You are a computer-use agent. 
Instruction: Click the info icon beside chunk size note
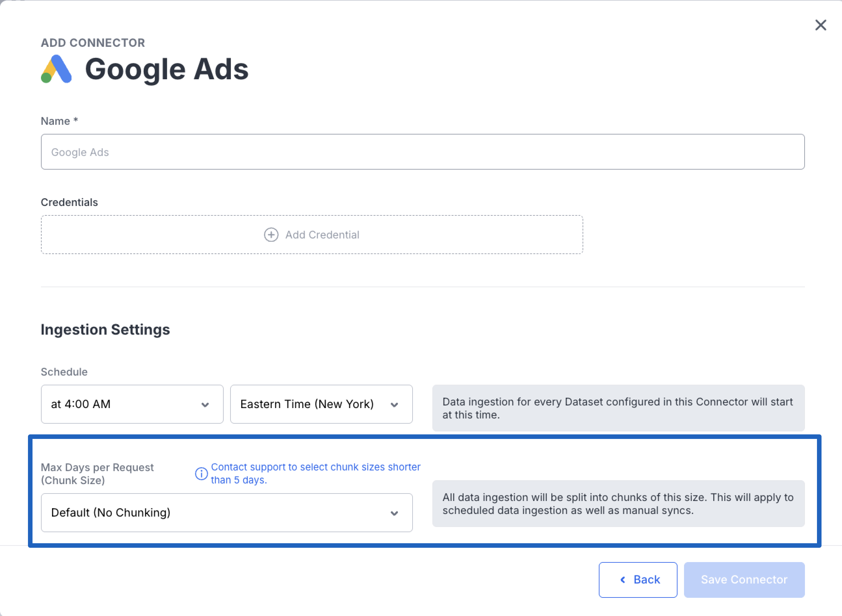point(202,474)
